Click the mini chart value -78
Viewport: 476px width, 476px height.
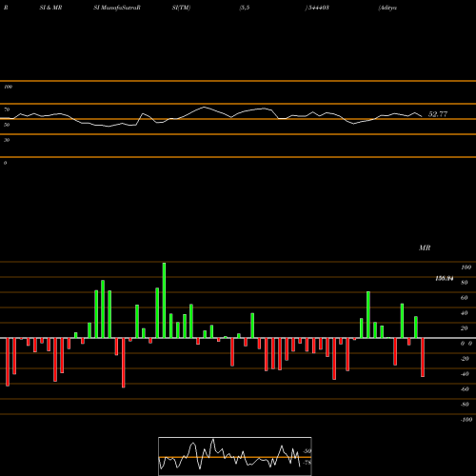(x=307, y=463)
